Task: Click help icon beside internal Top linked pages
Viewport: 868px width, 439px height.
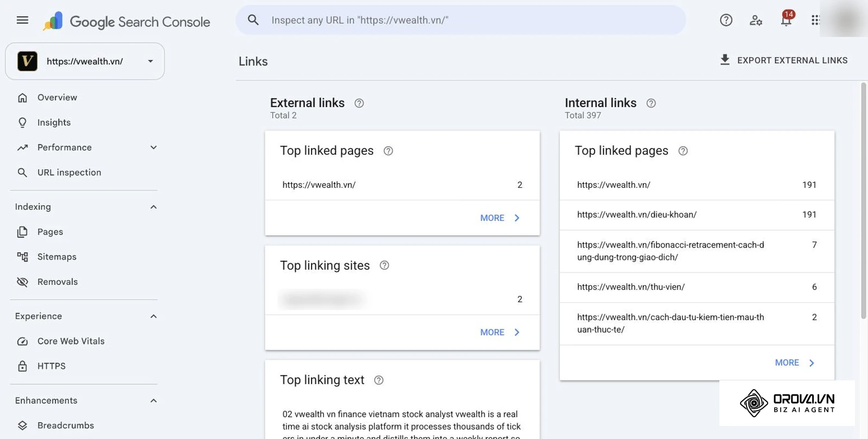Action: 683,151
